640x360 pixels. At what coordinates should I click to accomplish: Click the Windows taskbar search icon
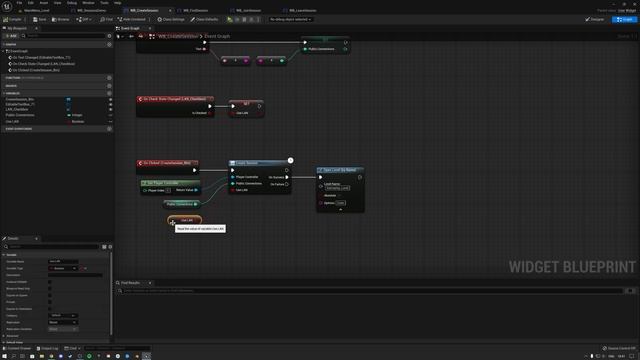(x=13, y=356)
